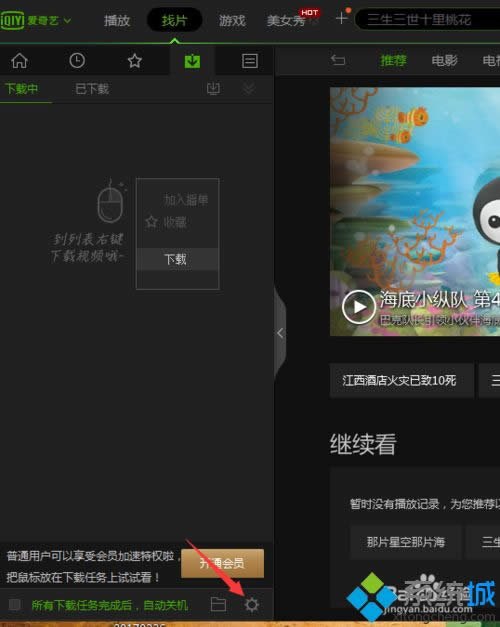
Task: Open the playlist list icon
Action: point(250,61)
